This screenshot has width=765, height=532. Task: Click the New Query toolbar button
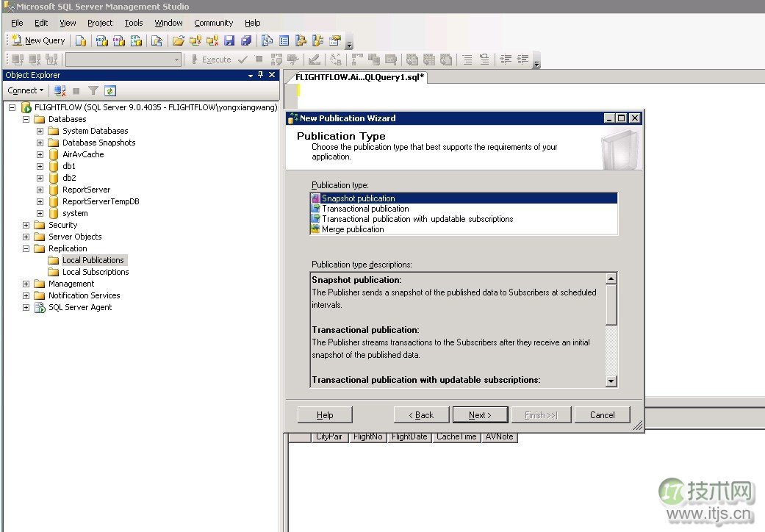[38, 40]
